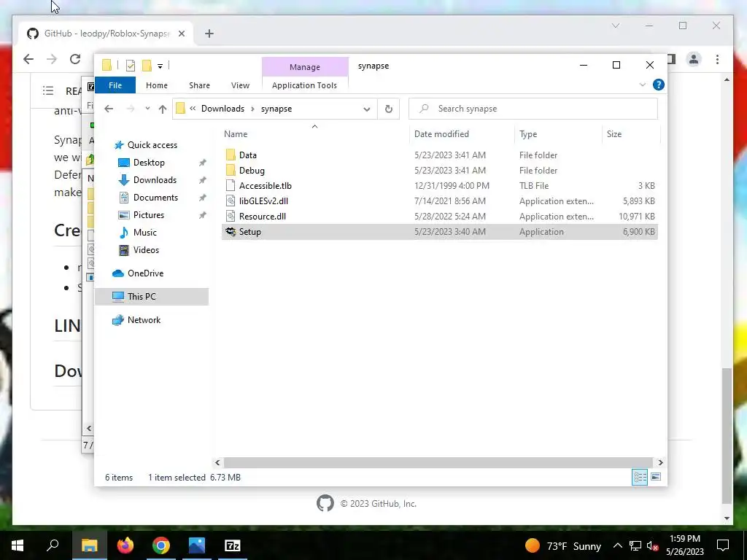This screenshot has width=747, height=560.
Task: Open the muted volume tray icon
Action: click(652, 546)
